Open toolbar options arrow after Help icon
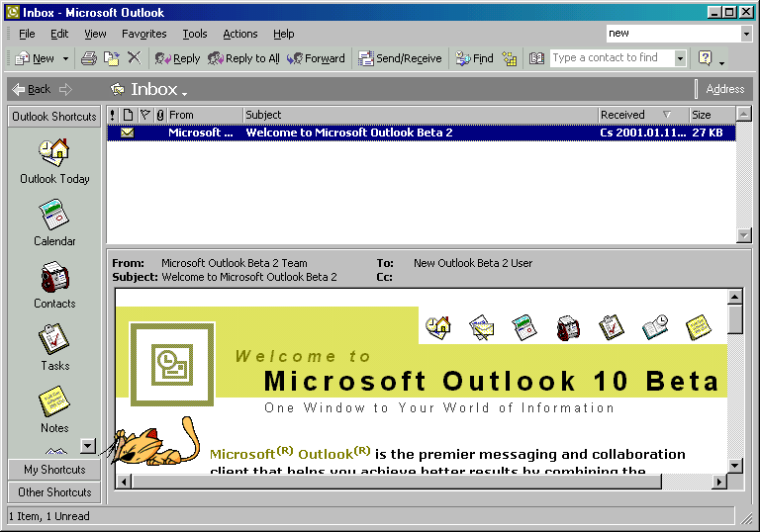760x532 pixels. coord(721,61)
